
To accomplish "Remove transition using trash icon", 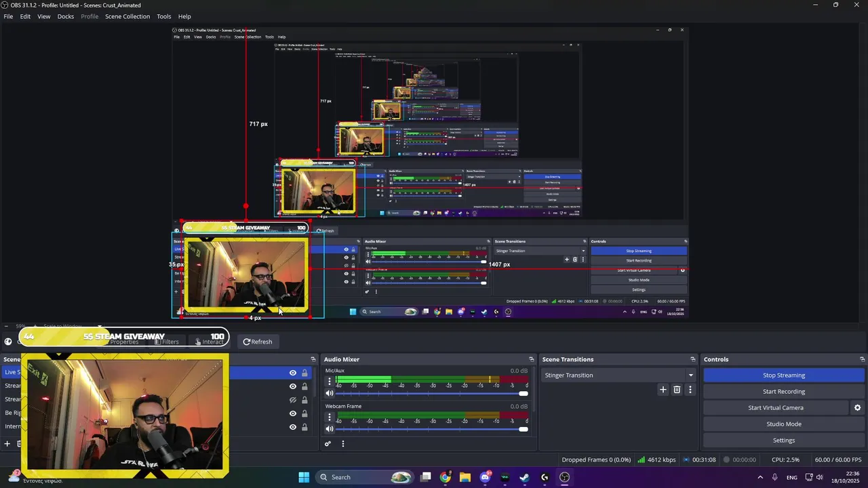I will point(677,390).
